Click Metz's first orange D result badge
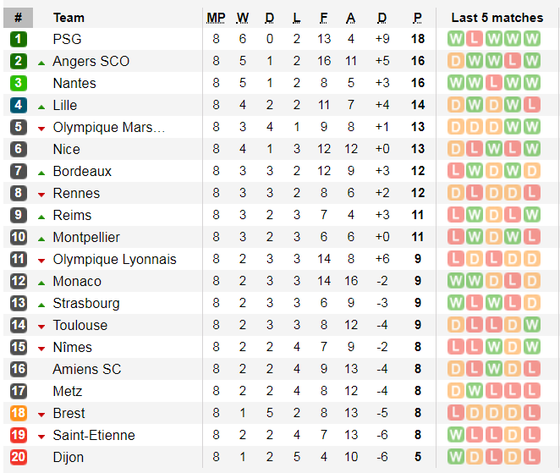 click(x=456, y=390)
